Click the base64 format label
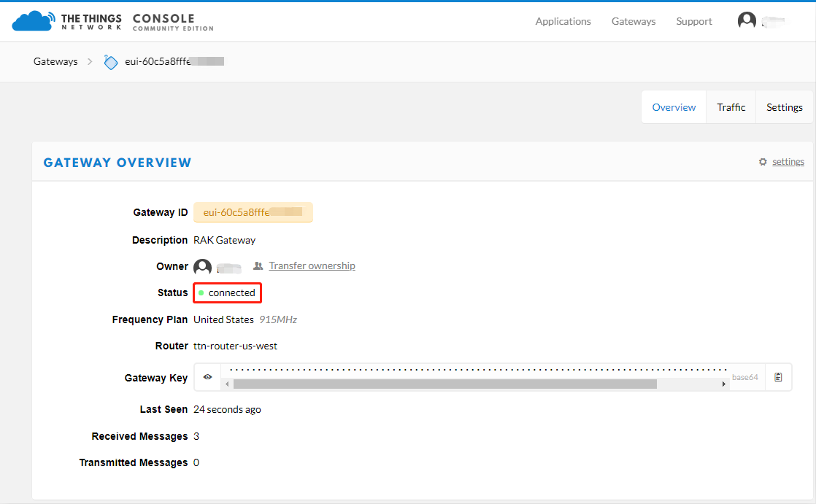This screenshot has width=816, height=504. tap(745, 377)
